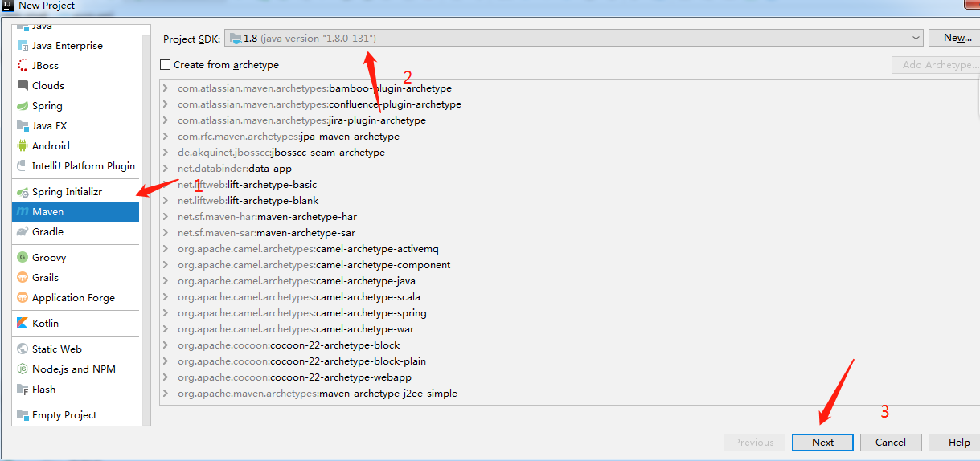Click the Android robot icon
The width and height of the screenshot is (980, 461).
(23, 146)
